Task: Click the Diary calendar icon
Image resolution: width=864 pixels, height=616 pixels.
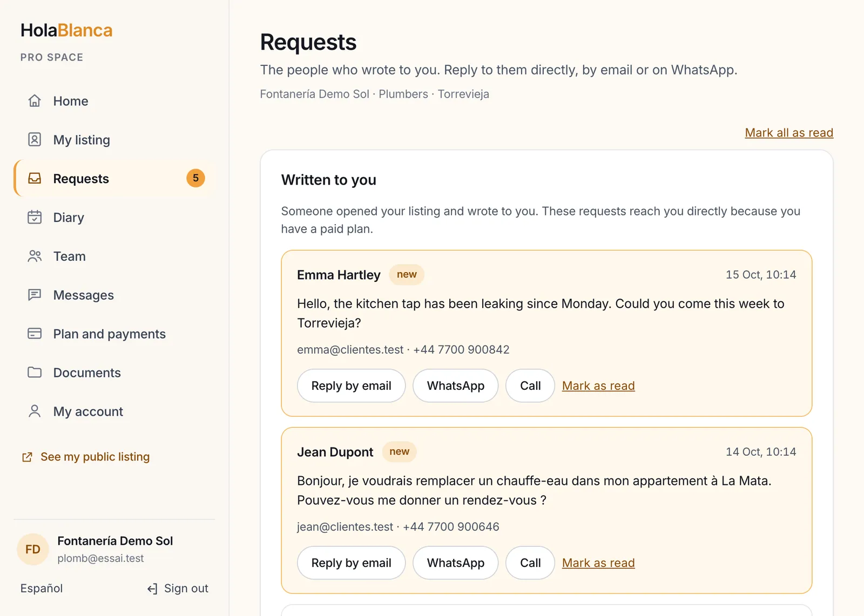Action: click(35, 218)
